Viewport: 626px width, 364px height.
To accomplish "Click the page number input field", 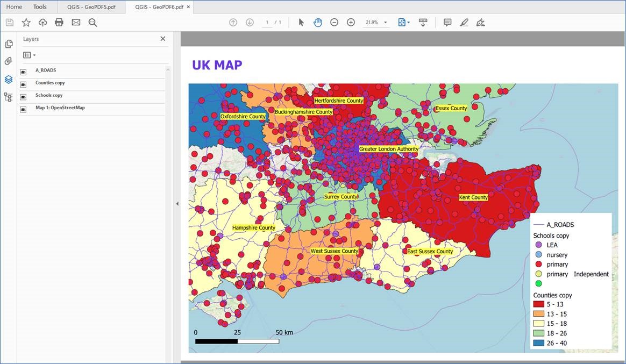I will point(267,22).
